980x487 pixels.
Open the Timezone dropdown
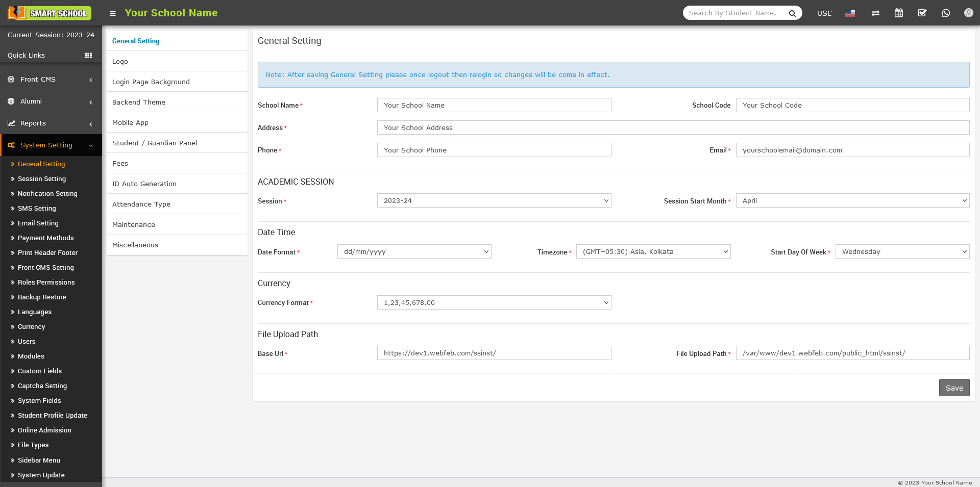pyautogui.click(x=653, y=252)
